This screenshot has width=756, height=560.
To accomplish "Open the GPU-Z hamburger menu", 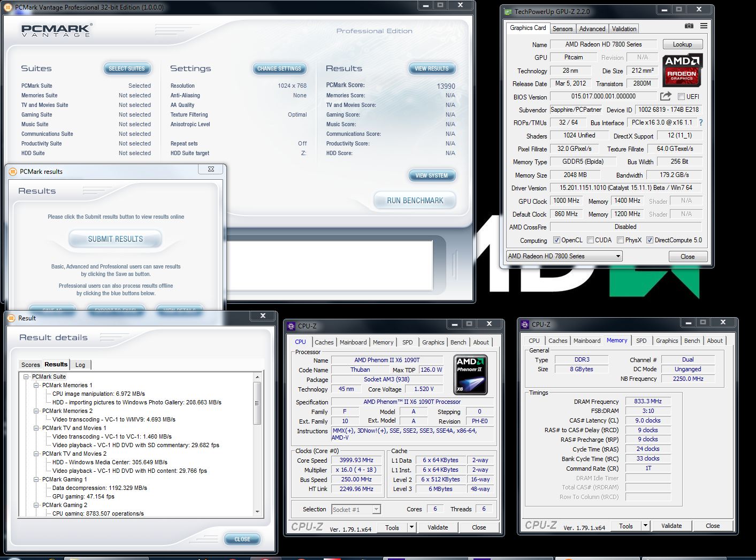I will (x=704, y=26).
